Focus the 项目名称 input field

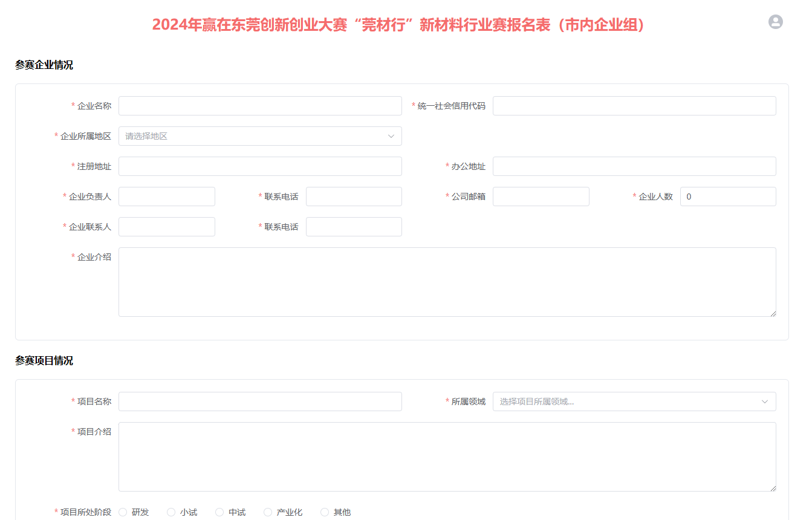pyautogui.click(x=260, y=401)
